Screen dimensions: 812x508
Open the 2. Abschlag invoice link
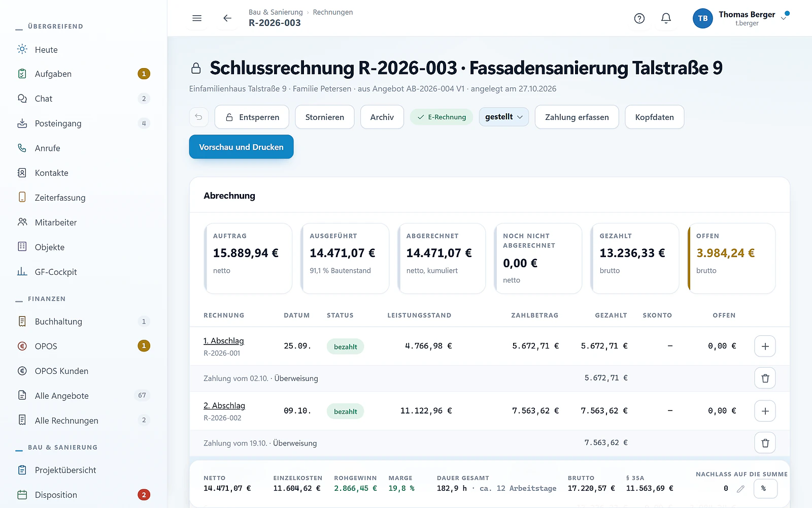(x=224, y=406)
